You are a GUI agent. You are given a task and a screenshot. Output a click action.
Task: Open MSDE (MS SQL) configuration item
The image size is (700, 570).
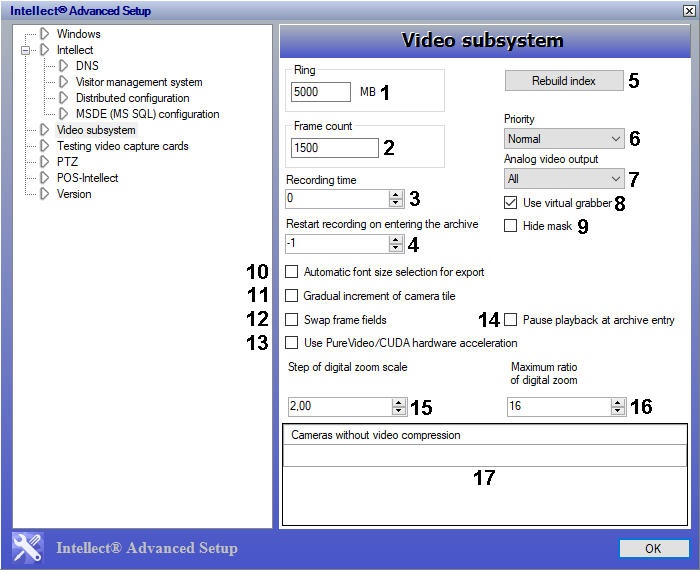coord(147,114)
